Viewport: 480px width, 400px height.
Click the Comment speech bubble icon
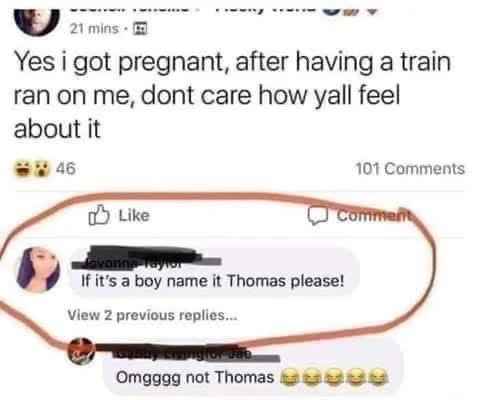click(317, 216)
